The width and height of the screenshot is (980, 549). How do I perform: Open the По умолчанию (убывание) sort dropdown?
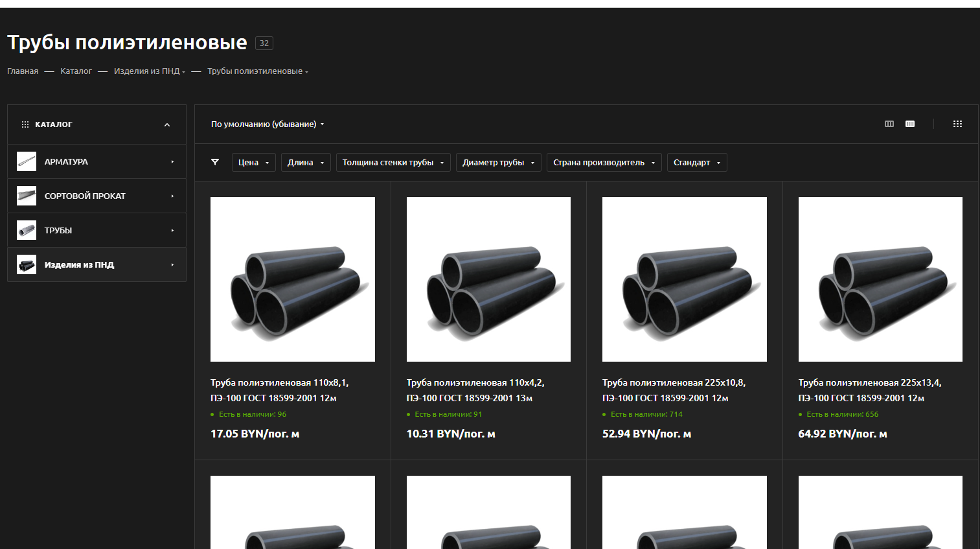point(268,124)
